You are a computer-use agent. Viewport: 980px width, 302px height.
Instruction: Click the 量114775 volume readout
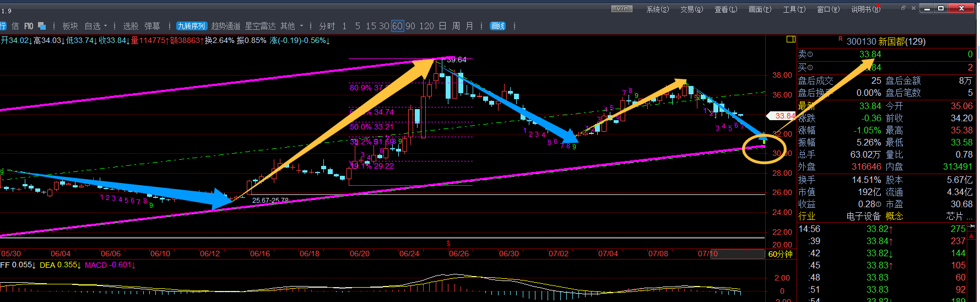click(x=150, y=40)
